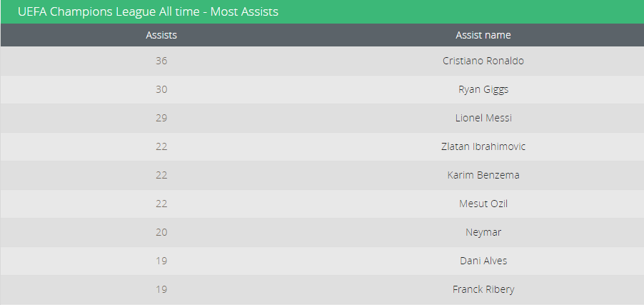Click the assists number in Karim Benzema's row
This screenshot has width=644, height=305.
pyautogui.click(x=161, y=175)
